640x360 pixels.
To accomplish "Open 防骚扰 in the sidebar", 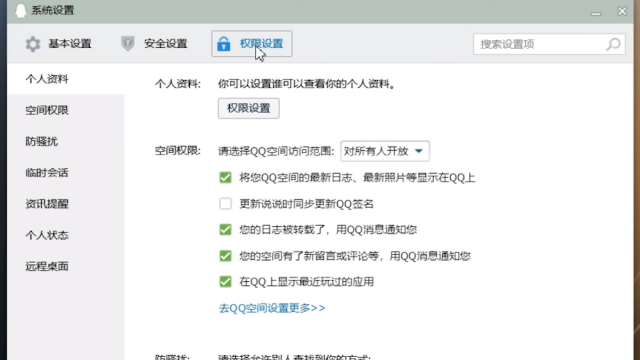I will (65, 142).
